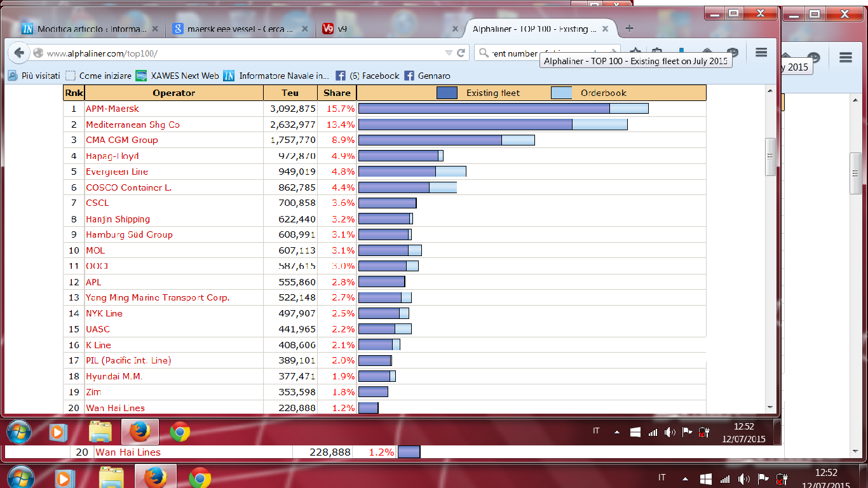Click the background window's scrollbar thumb
The width and height of the screenshot is (868, 488).
tap(855, 173)
